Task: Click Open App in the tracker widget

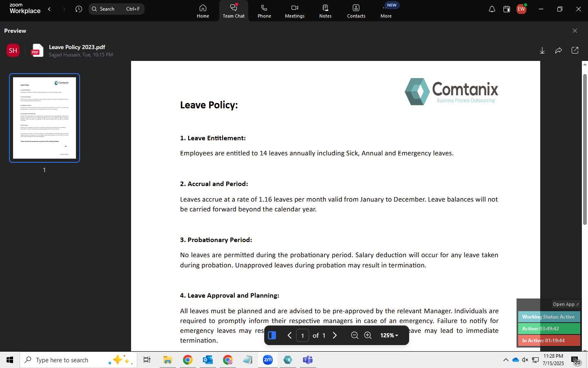Action: click(566, 304)
